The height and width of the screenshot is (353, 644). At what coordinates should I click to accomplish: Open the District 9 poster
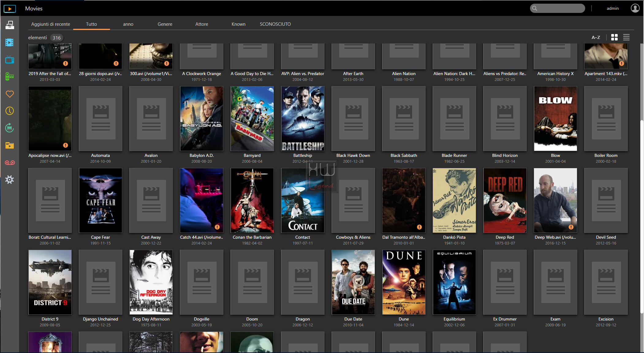[x=50, y=282]
